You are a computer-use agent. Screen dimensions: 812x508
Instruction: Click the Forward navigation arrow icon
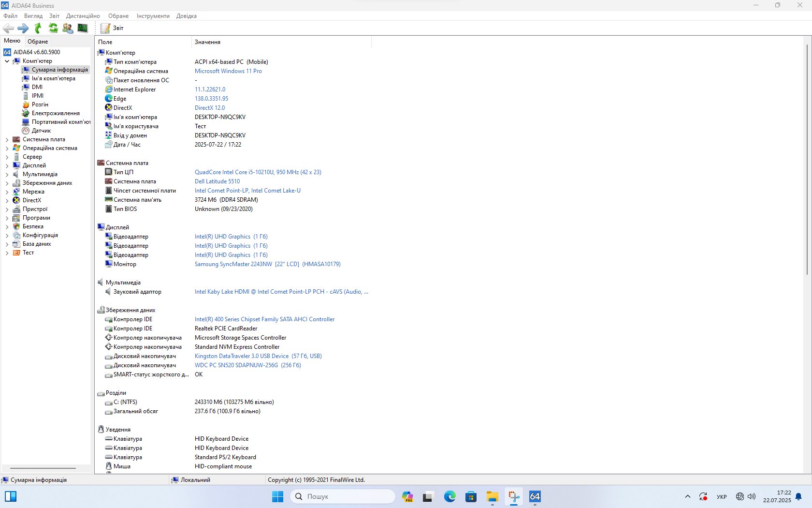[23, 28]
